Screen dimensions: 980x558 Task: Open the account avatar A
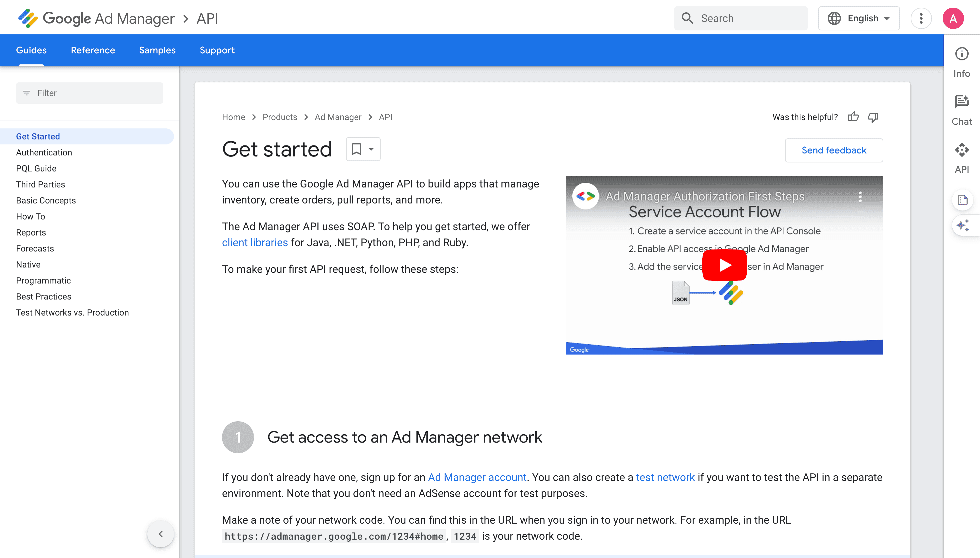(953, 18)
